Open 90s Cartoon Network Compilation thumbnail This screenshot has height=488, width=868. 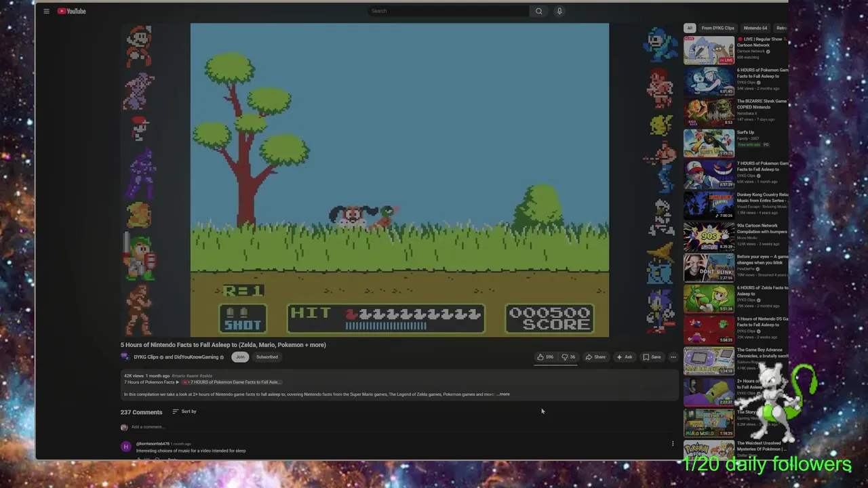[x=709, y=237]
